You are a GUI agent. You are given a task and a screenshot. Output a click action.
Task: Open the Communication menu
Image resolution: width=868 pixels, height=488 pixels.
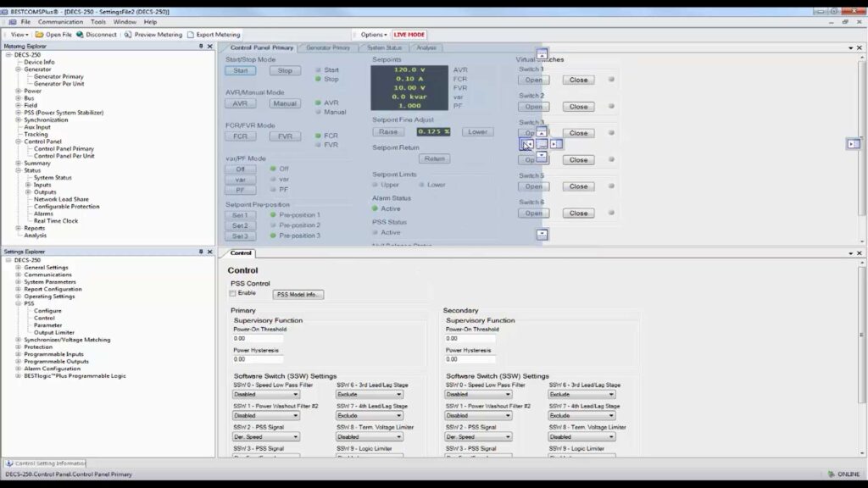[60, 22]
